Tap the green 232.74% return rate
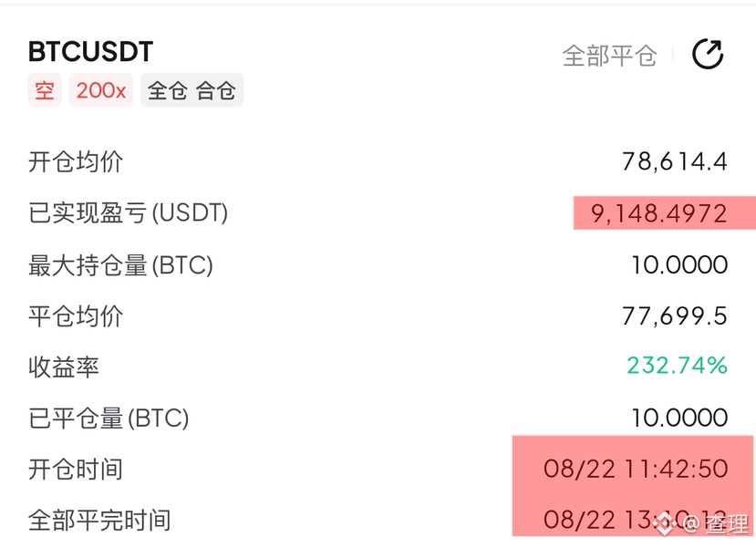 677,366
